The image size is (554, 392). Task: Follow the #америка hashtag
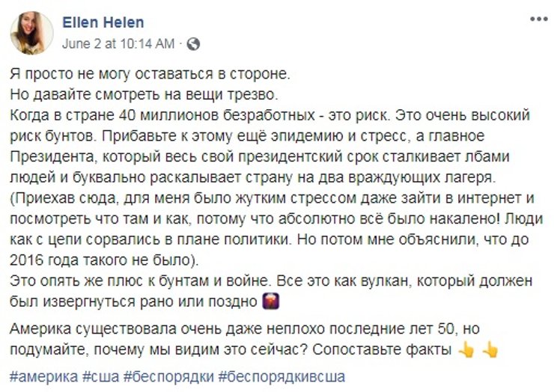tap(41, 376)
